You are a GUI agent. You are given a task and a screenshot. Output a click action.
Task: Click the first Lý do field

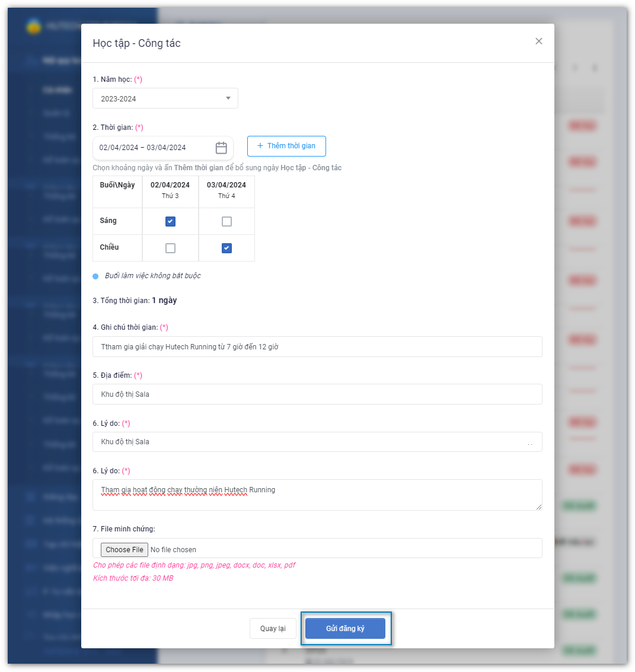click(x=308, y=442)
